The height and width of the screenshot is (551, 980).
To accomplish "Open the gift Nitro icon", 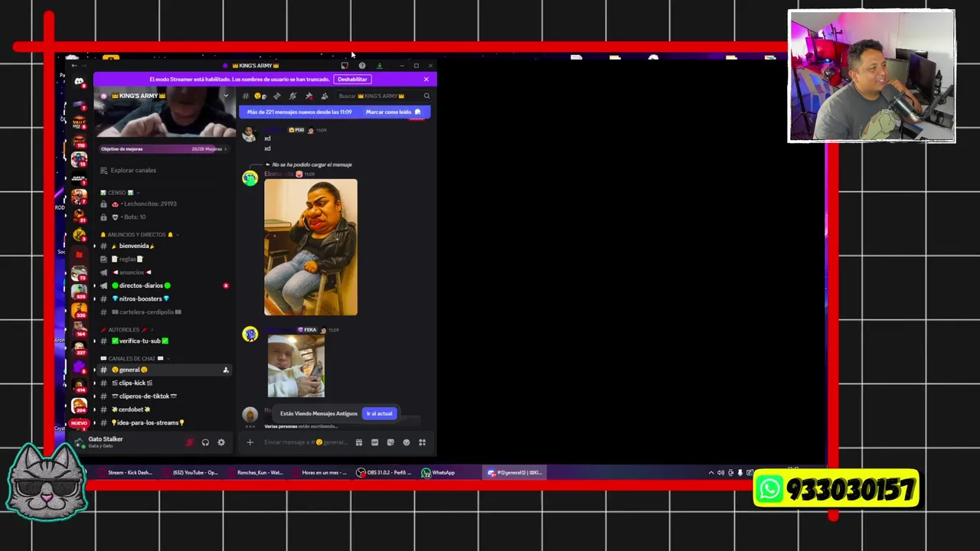I will click(x=358, y=442).
